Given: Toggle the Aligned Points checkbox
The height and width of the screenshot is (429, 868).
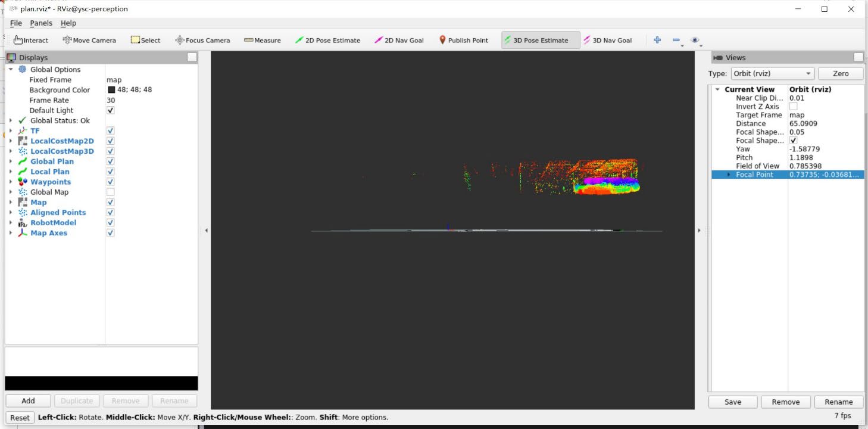Looking at the screenshot, I should coord(111,212).
